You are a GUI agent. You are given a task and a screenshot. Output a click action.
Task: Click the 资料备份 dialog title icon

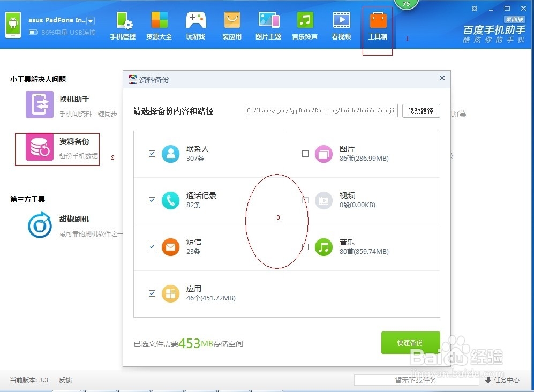point(132,79)
